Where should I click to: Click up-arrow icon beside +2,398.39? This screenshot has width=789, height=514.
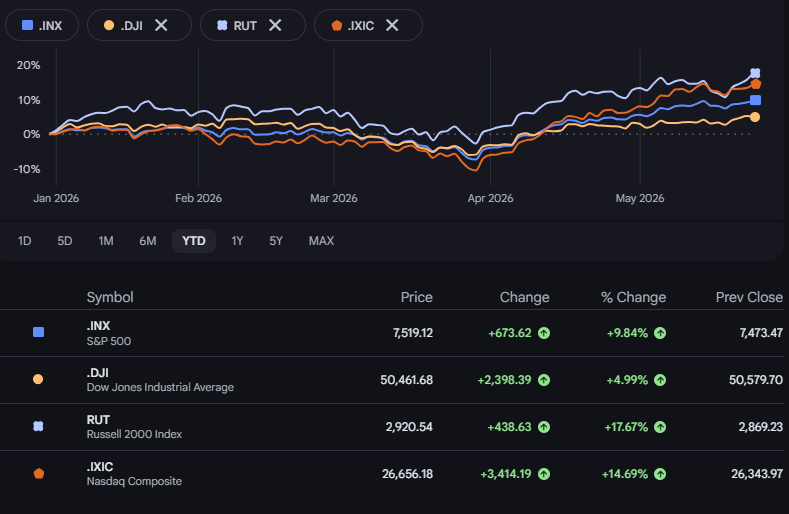(x=544, y=380)
